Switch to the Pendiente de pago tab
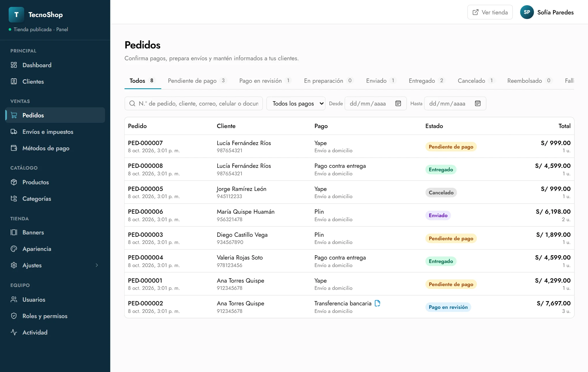588x372 pixels. [x=197, y=81]
